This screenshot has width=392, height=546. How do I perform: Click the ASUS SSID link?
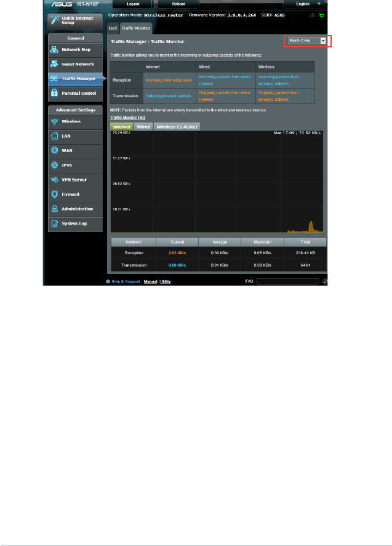(279, 15)
